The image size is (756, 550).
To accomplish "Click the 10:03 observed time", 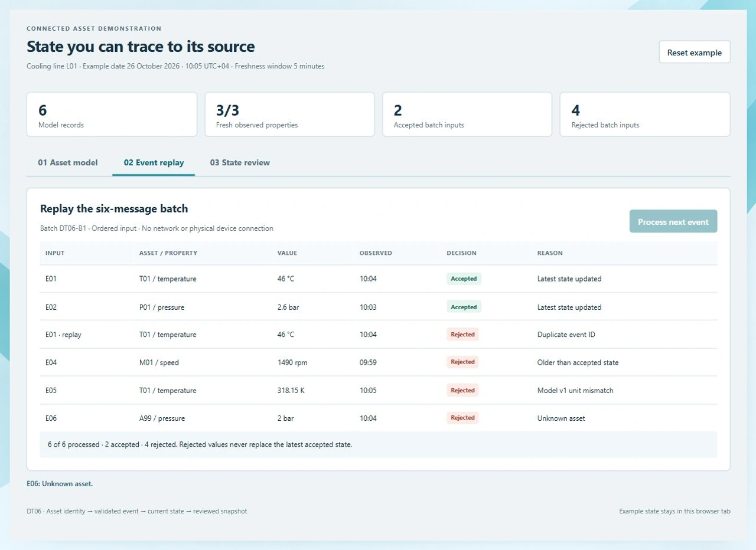I will 368,307.
